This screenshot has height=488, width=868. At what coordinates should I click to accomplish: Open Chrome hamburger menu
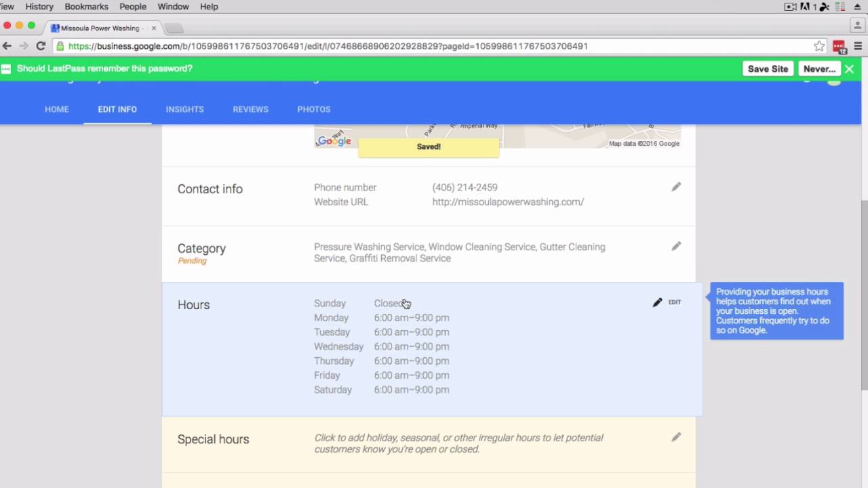click(x=858, y=46)
